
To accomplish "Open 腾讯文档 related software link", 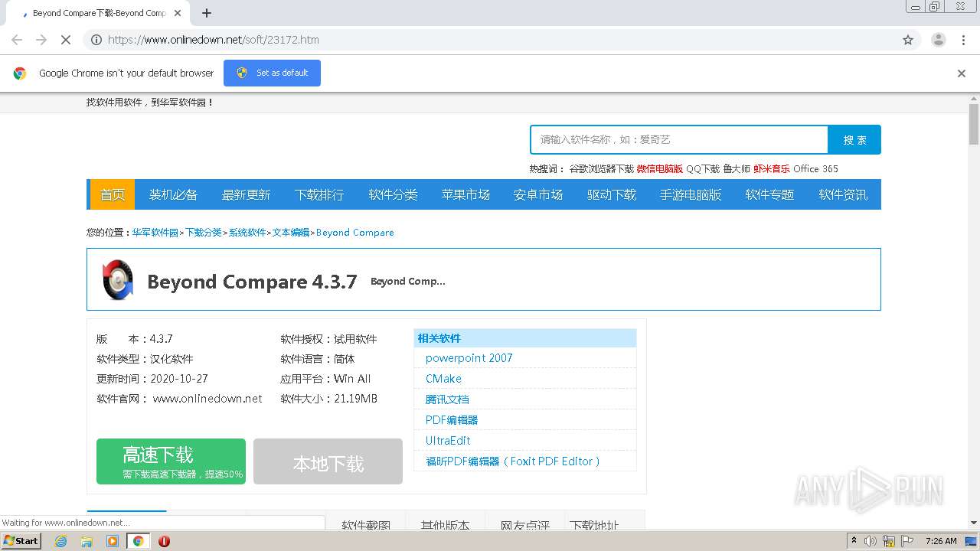I will click(447, 399).
